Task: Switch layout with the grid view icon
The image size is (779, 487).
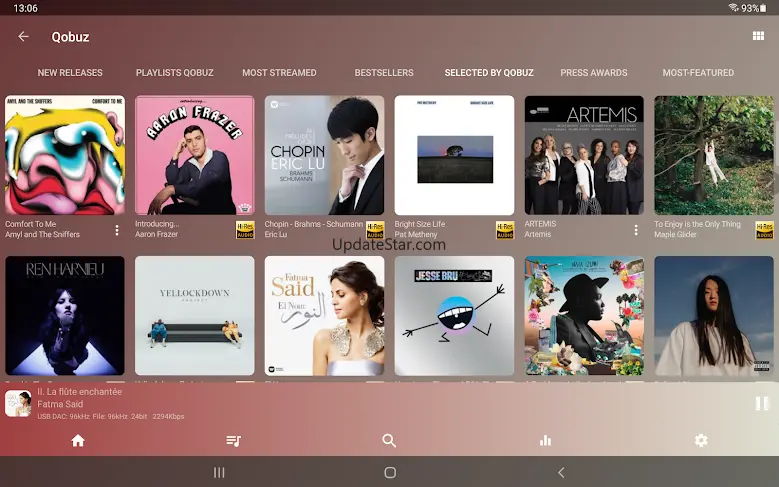Action: point(758,36)
